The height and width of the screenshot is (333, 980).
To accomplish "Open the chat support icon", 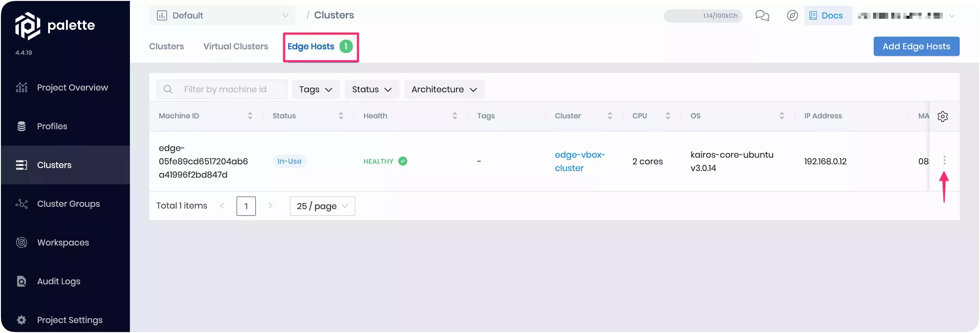I will pos(762,15).
